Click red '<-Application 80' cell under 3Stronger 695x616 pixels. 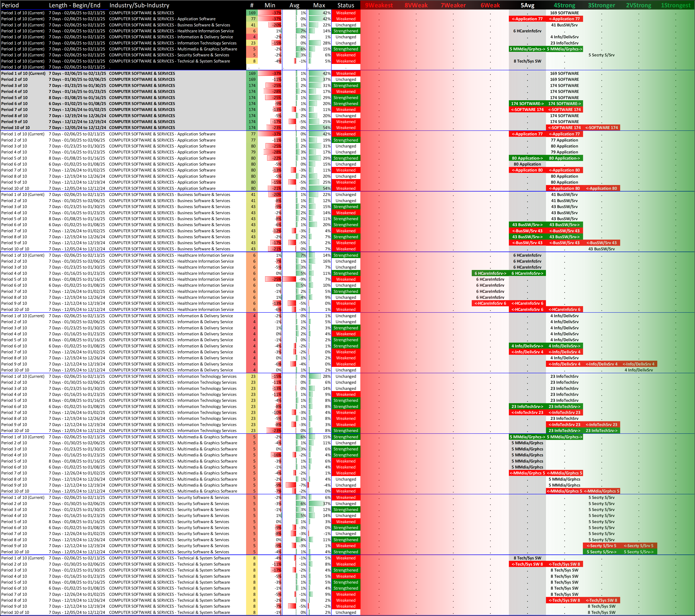[601, 188]
